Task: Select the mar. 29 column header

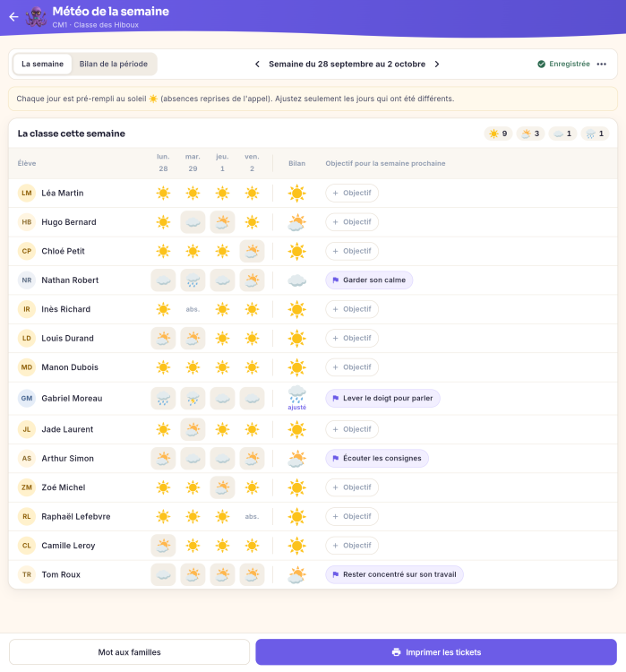Action: pyautogui.click(x=193, y=163)
